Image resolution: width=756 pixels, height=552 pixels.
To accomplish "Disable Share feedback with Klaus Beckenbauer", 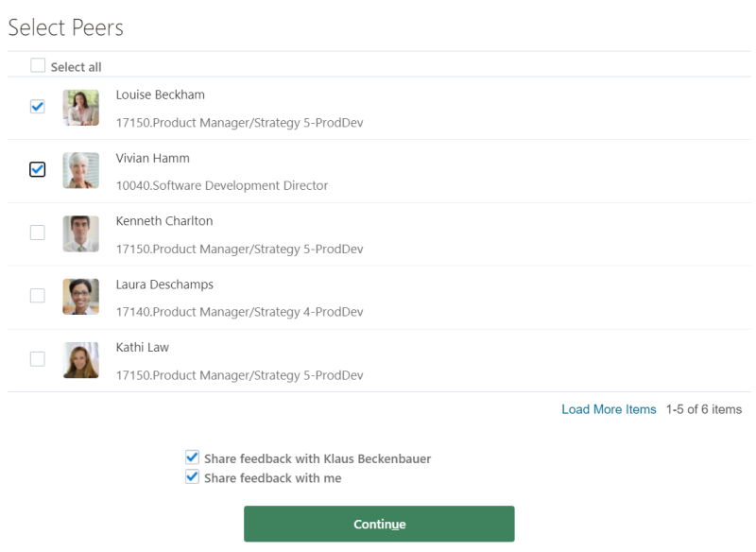I will coord(193,457).
